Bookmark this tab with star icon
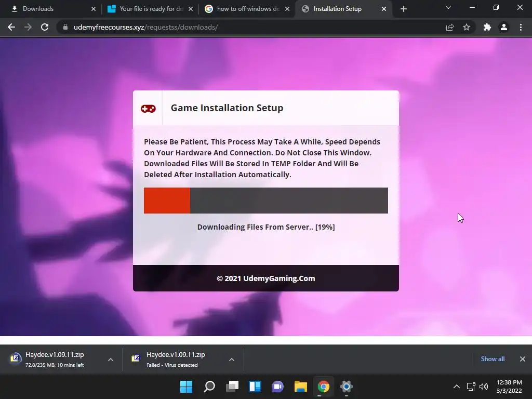Image resolution: width=532 pixels, height=399 pixels. (x=467, y=27)
